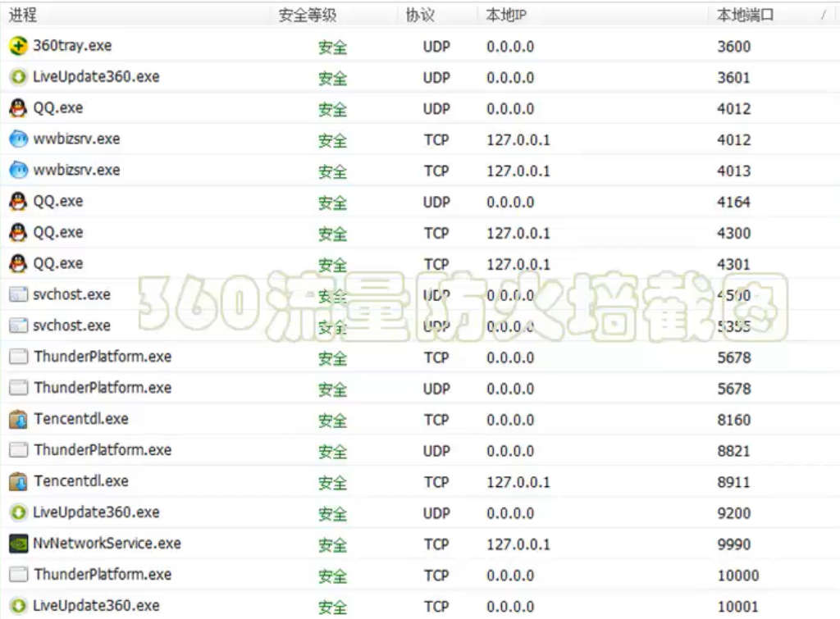
Task: Click 127.0.0.1 IP in the port 8911 row
Action: click(x=518, y=482)
